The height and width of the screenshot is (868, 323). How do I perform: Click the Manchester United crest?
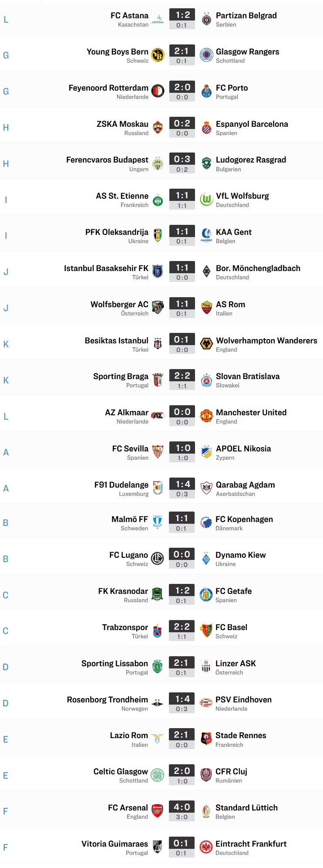[x=206, y=416]
